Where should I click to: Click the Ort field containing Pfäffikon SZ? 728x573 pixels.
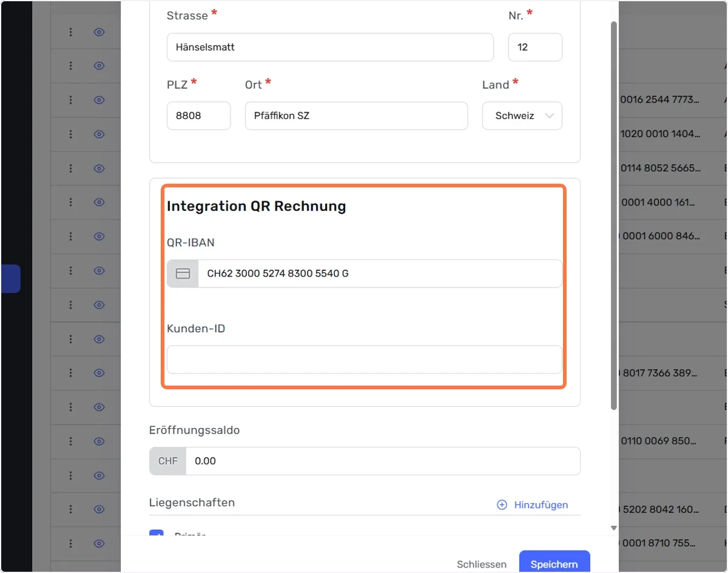click(356, 116)
